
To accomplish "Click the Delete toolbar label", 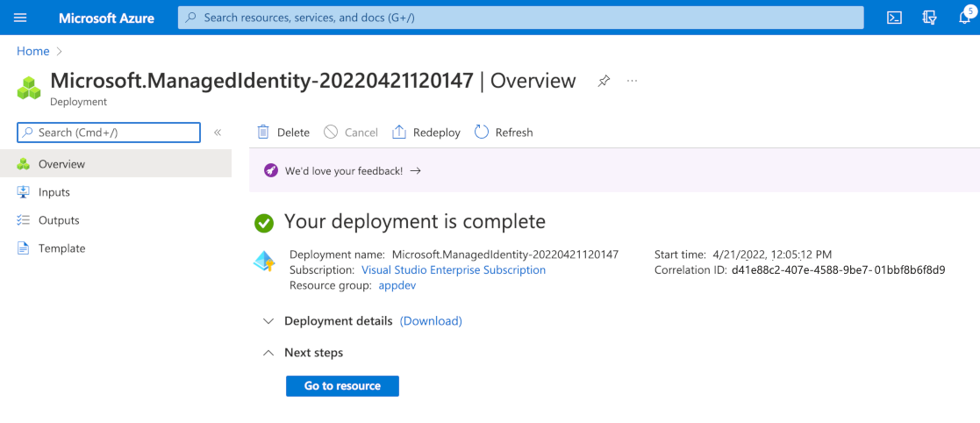I will [x=293, y=133].
